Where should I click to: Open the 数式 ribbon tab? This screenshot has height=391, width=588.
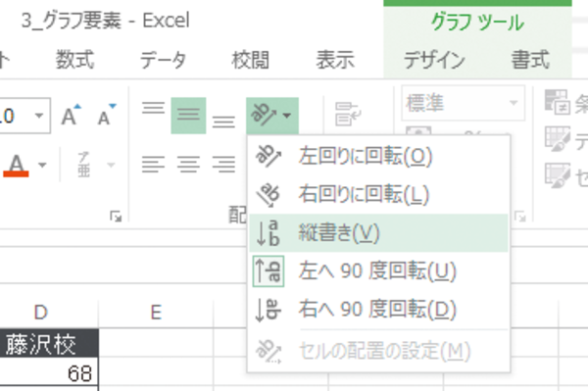[x=75, y=60]
